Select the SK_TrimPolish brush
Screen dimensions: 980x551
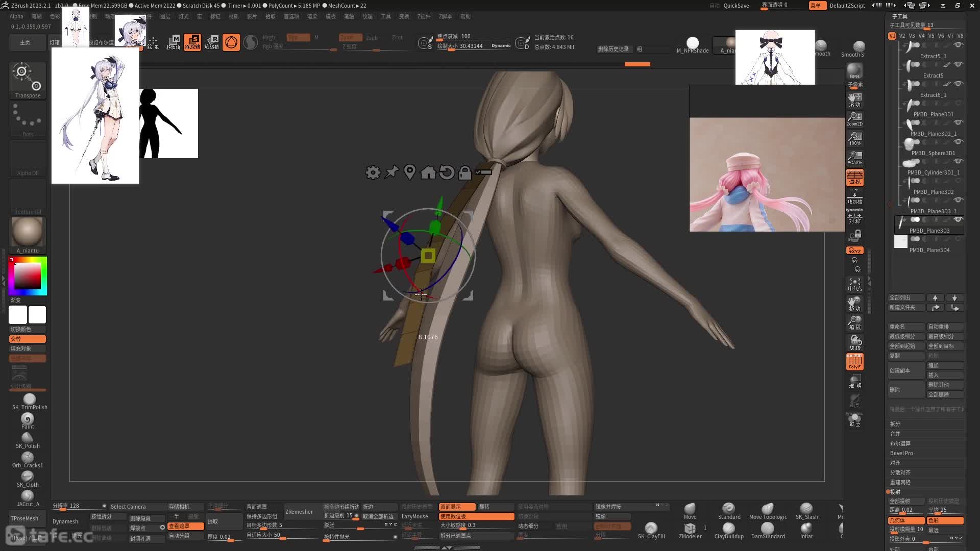click(x=30, y=402)
